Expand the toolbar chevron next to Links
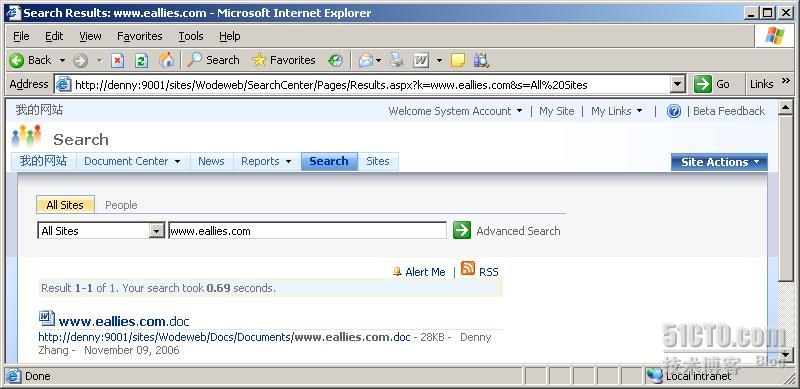 pos(785,81)
